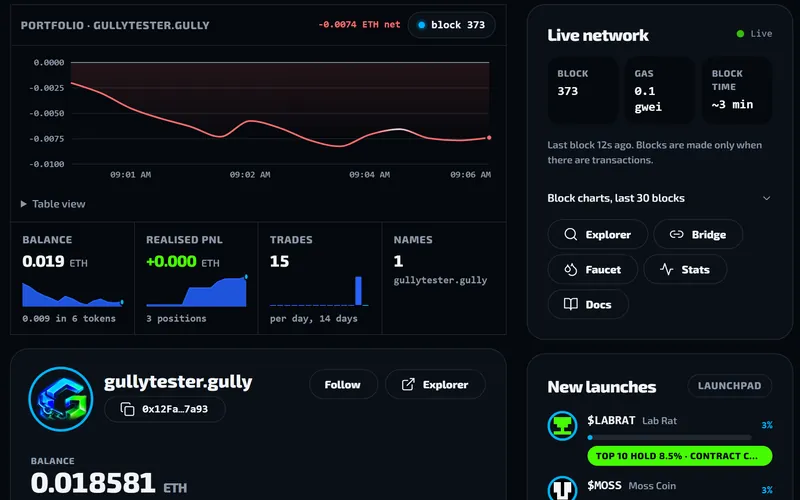Click the +0.000 ETH realised PnL value
800x500 pixels.
[183, 261]
